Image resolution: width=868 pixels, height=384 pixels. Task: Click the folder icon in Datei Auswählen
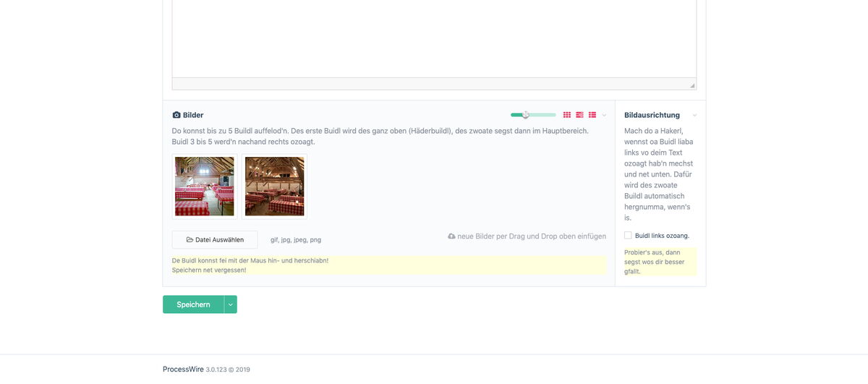coord(190,239)
